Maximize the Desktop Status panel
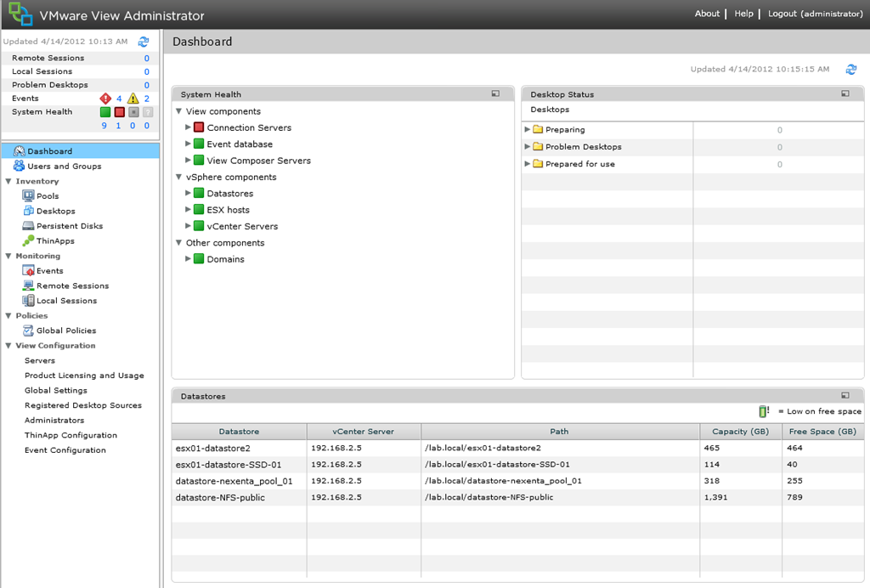This screenshot has height=588, width=870. 845,93
